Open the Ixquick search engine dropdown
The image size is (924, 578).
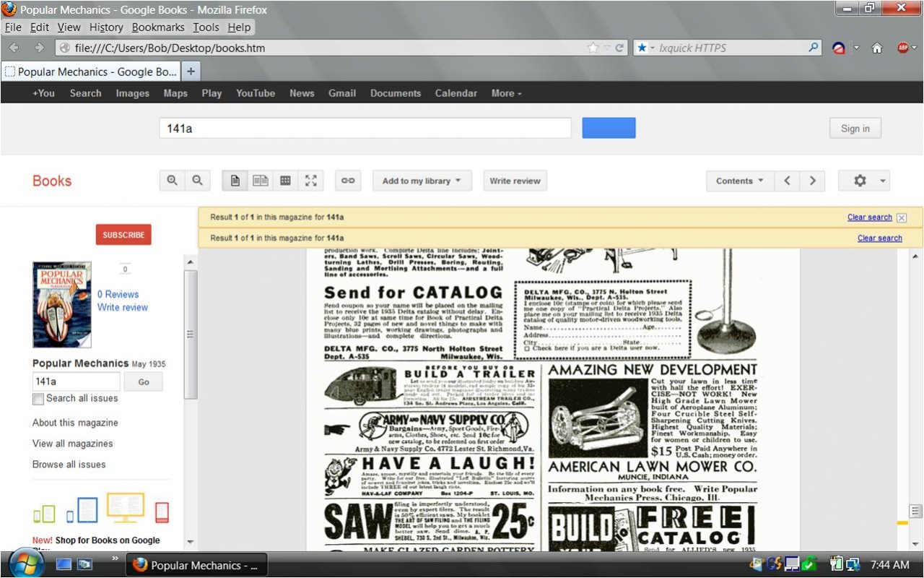coord(646,48)
